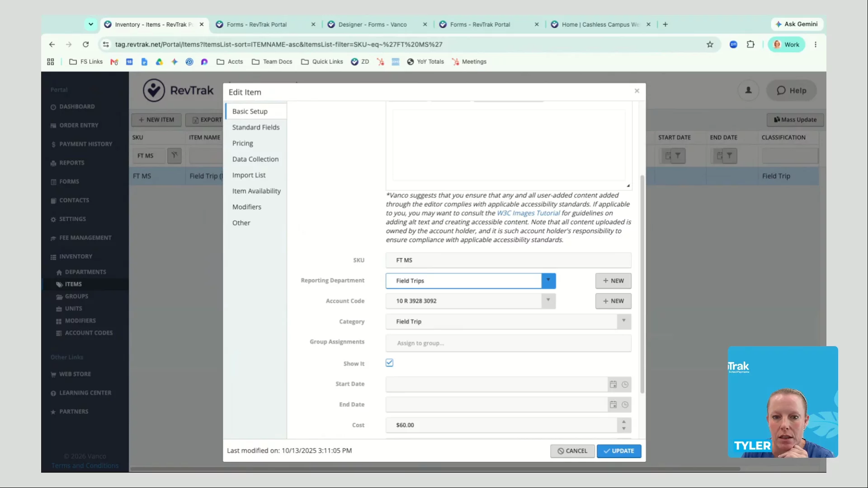Image resolution: width=868 pixels, height=488 pixels.
Task: Open the Accts bookmark folder
Action: tap(230, 62)
